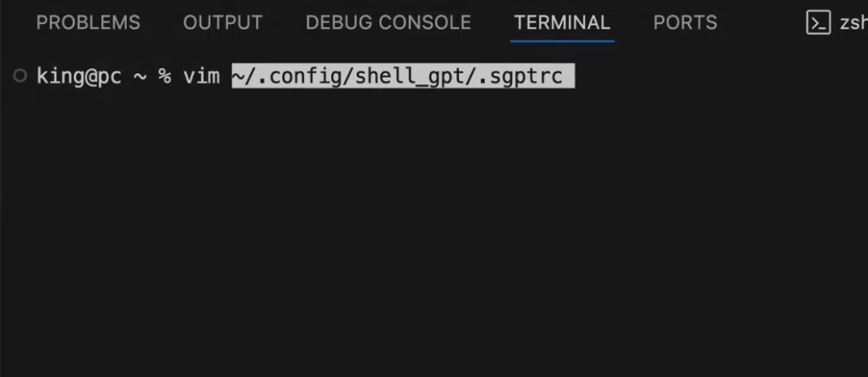The image size is (868, 377).
Task: Show the DEBUG CONSOLE tab
Action: click(388, 23)
